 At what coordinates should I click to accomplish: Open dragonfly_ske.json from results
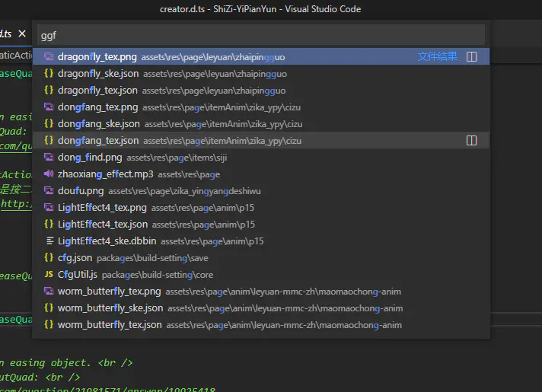[98, 74]
